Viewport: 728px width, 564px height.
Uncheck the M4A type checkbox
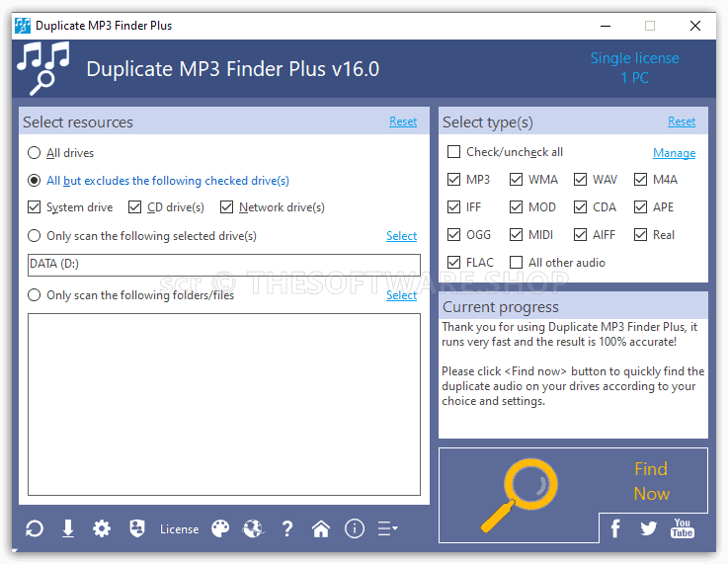tap(640, 179)
